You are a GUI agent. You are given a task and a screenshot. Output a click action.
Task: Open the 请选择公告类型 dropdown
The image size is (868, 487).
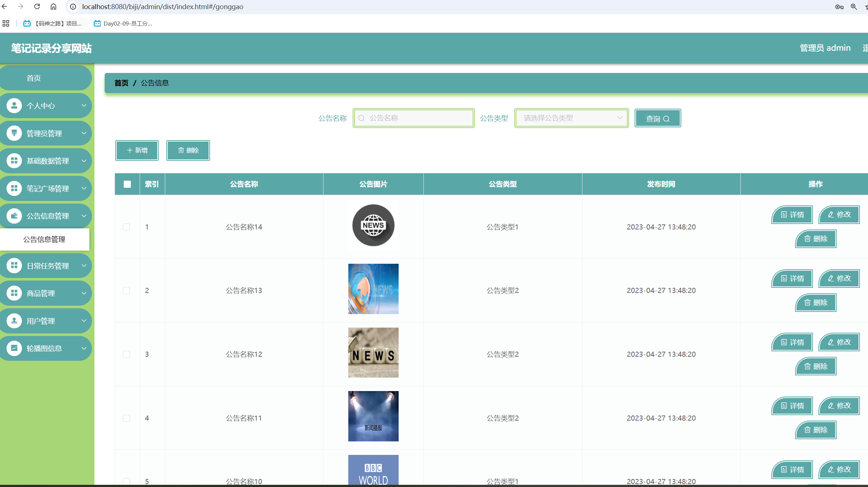(x=571, y=118)
